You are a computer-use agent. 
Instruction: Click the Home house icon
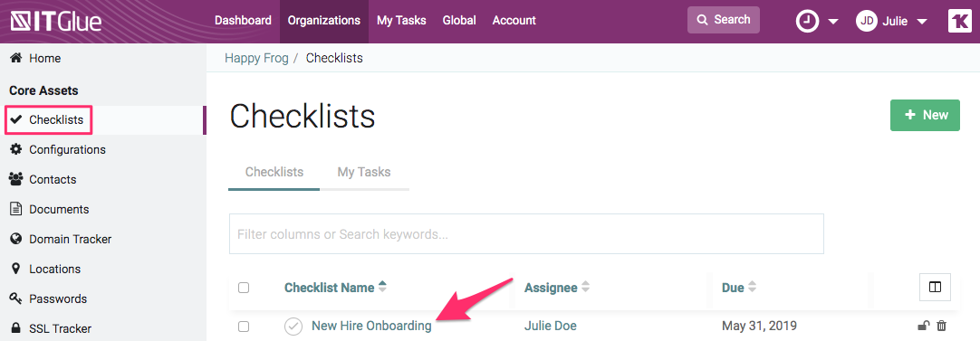[16, 58]
